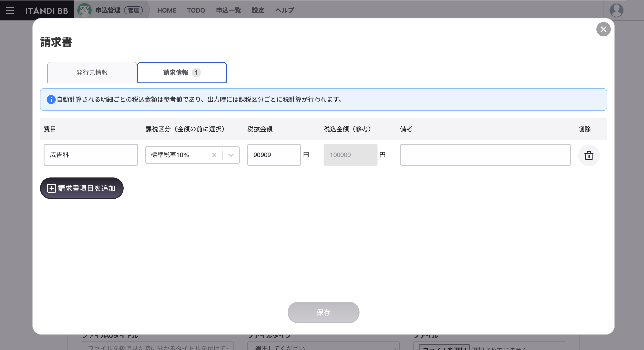Click the 請求書項目を追加 button
This screenshot has height=350, width=644.
pyautogui.click(x=82, y=188)
